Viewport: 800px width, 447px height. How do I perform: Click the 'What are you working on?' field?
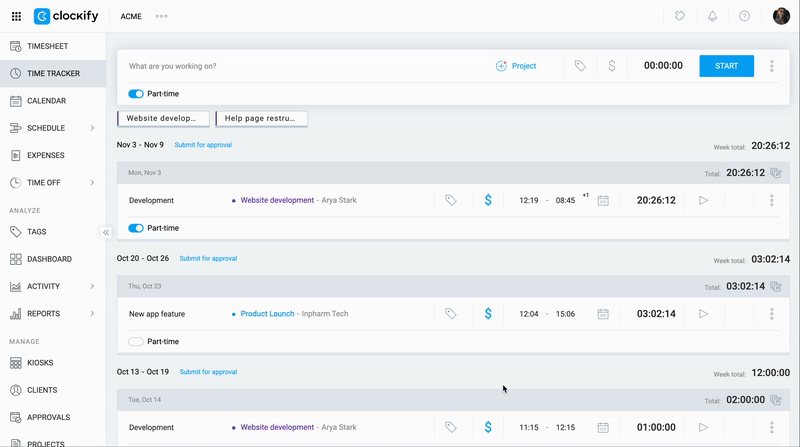[300, 66]
